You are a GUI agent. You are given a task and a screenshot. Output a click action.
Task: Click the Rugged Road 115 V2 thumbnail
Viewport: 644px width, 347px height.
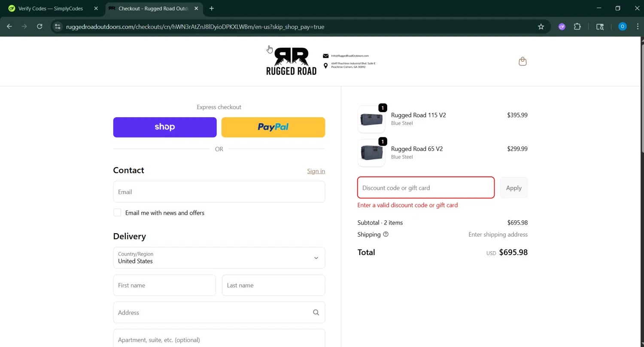[371, 119]
